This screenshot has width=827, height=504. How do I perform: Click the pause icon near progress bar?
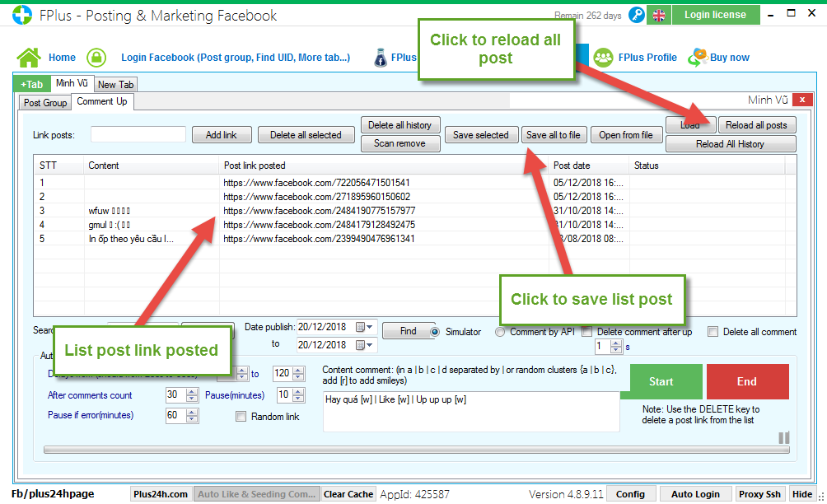click(x=783, y=437)
